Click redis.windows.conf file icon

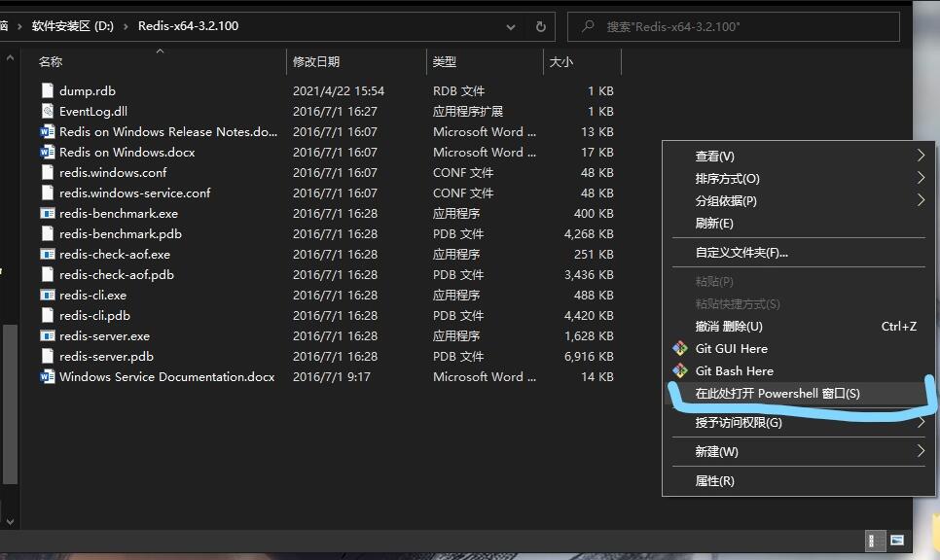click(48, 172)
